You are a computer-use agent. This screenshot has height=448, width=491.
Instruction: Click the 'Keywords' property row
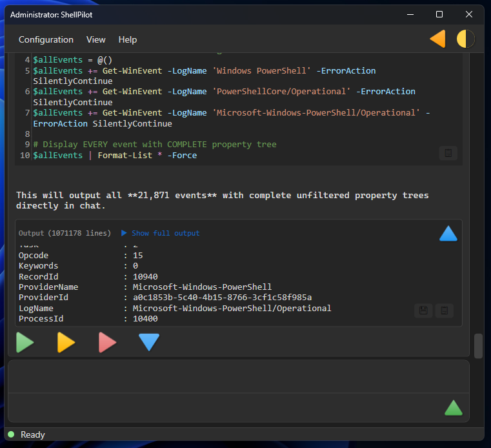[x=78, y=266]
